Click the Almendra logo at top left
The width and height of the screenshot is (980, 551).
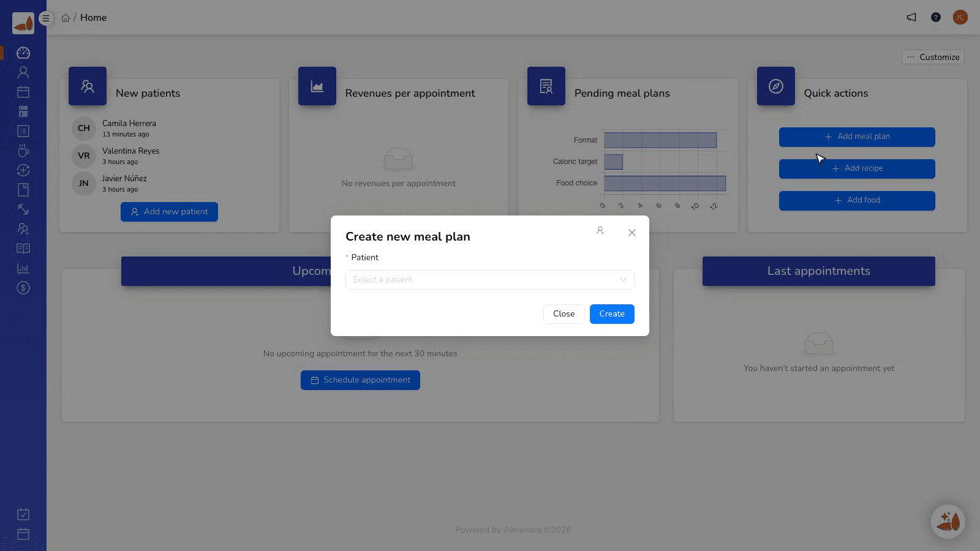tap(23, 23)
